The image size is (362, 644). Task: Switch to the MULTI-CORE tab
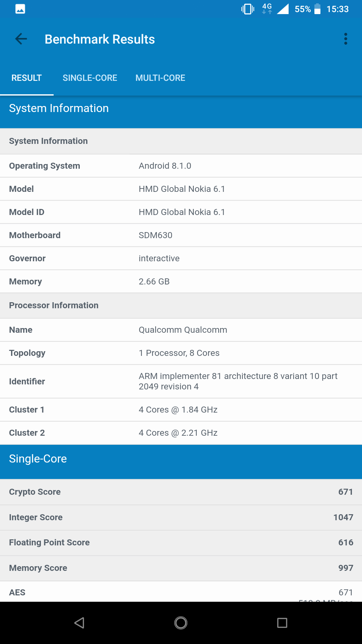(160, 78)
